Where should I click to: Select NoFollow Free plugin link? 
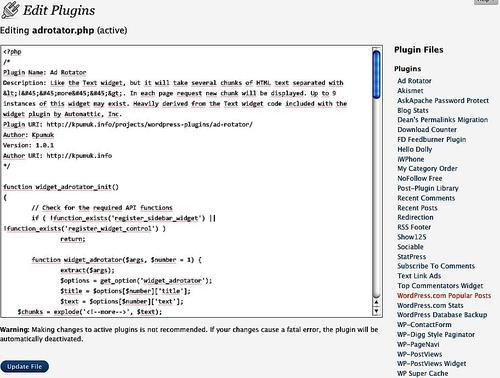pyautogui.click(x=420, y=178)
